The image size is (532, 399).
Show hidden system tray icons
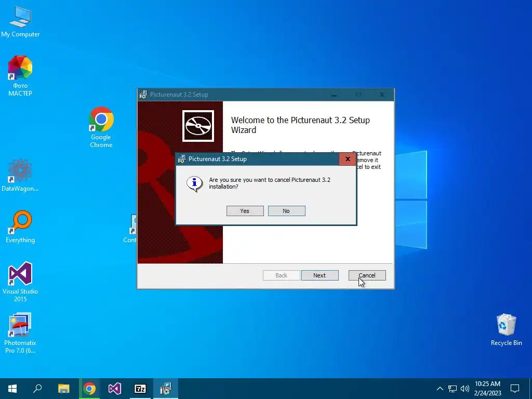[440, 389]
